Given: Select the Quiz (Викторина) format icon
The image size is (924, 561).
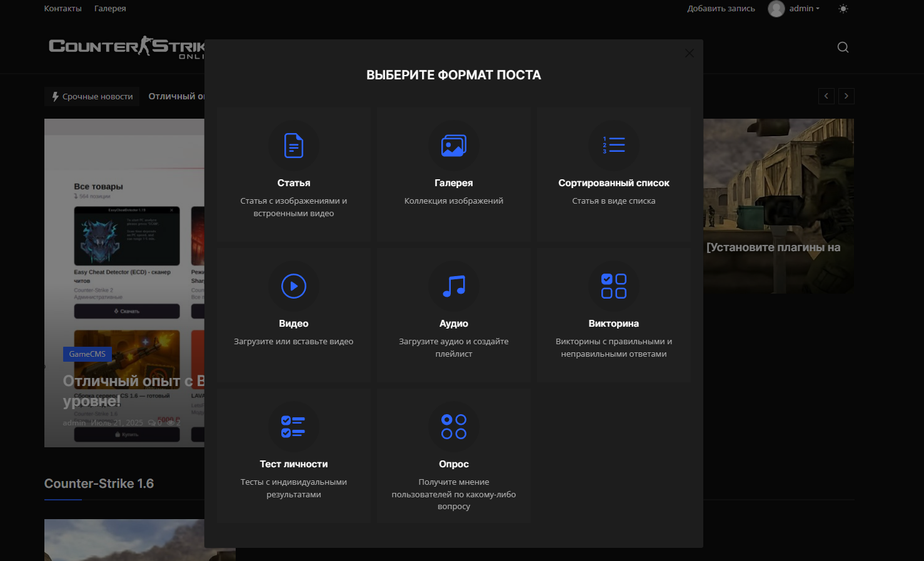Looking at the screenshot, I should (613, 286).
